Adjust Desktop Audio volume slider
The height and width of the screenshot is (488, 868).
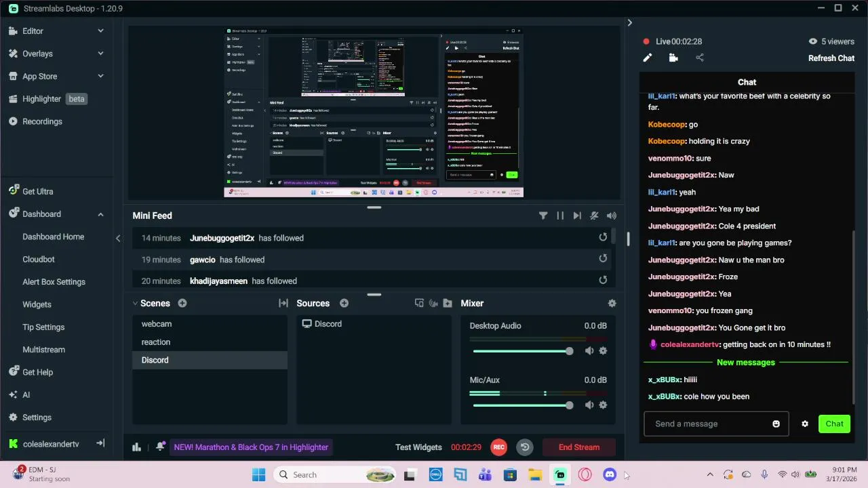coord(523,351)
